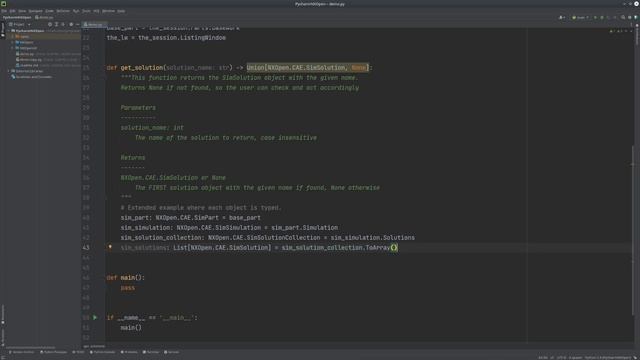Open the Project view dropdown
Screen dimensions: 640x360
(x=20, y=24)
